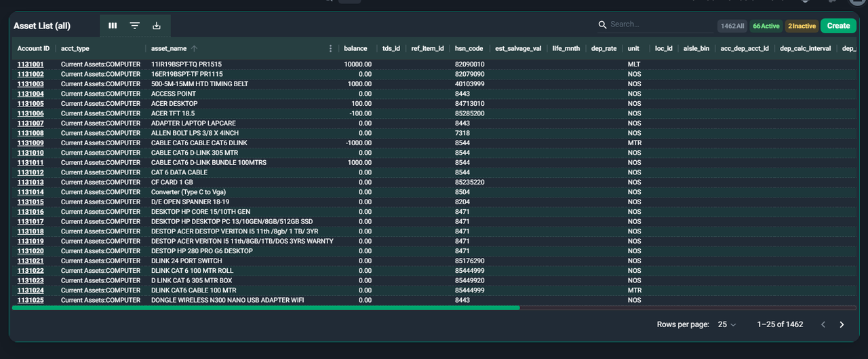868x359 pixels.
Task: Click balance -100.00 value
Action: [359, 113]
